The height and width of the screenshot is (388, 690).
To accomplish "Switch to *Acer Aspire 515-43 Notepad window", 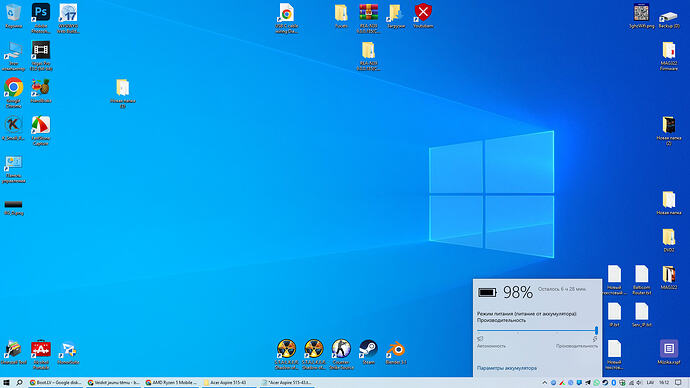I will [287, 383].
